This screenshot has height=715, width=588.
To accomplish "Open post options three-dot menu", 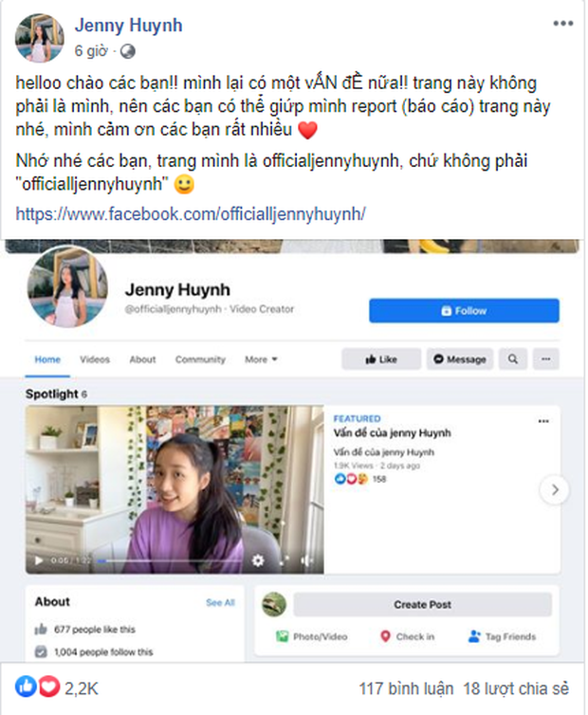I will coord(563,24).
